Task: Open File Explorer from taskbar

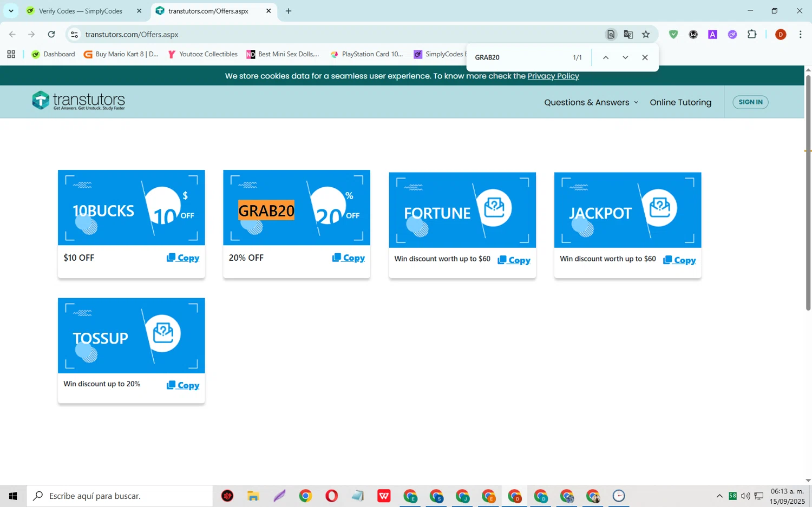Action: (253, 496)
